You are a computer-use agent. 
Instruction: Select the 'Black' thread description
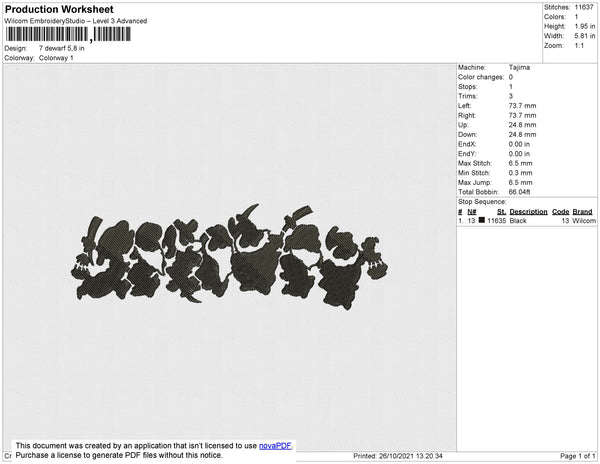(x=518, y=221)
